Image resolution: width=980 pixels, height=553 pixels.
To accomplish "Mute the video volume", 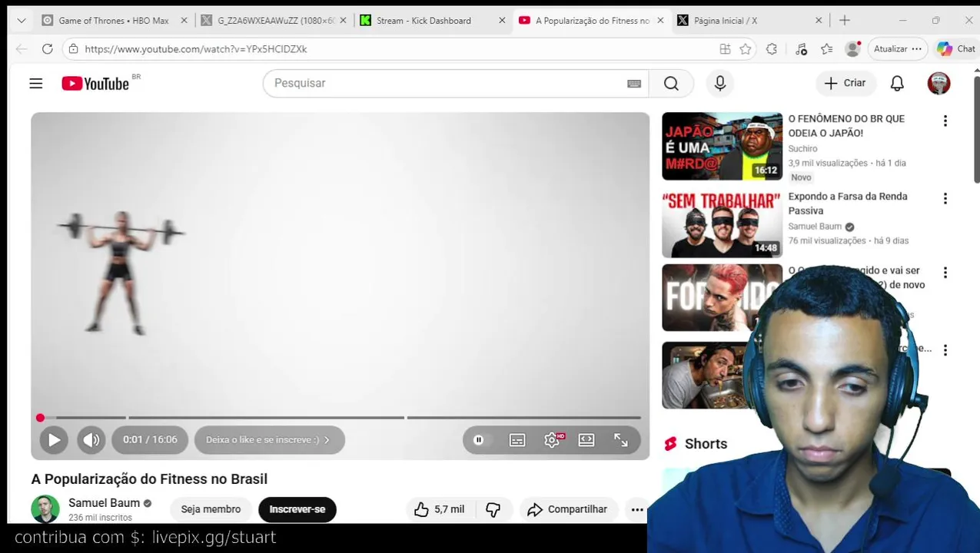I will point(91,440).
